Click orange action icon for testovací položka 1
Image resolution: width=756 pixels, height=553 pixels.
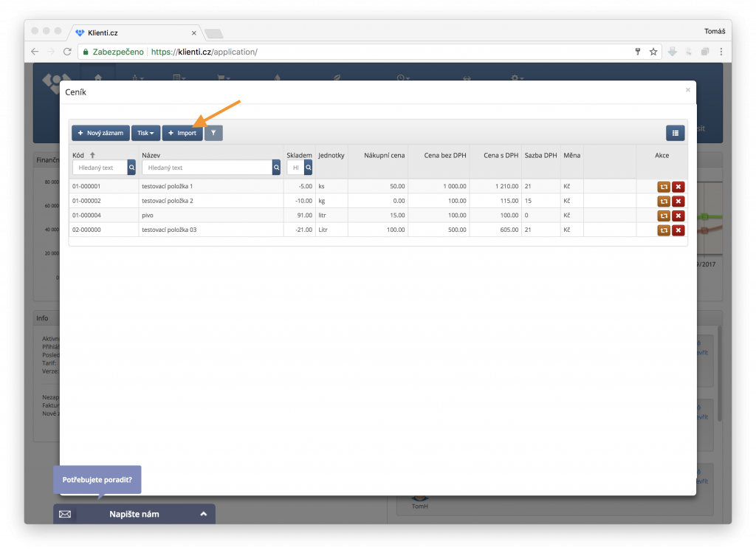coord(664,187)
